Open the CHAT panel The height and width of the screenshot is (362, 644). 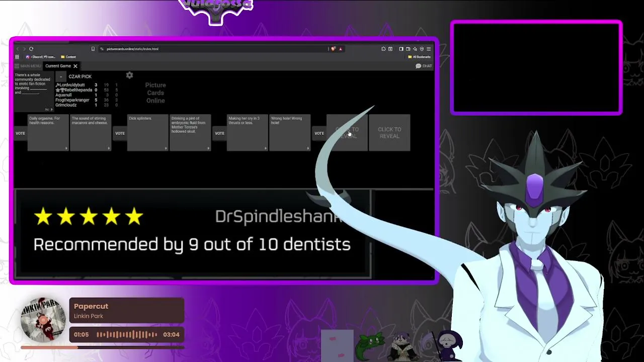[424, 66]
